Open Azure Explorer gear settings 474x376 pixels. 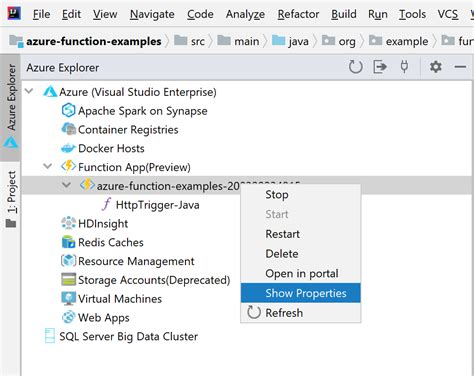[x=435, y=67]
